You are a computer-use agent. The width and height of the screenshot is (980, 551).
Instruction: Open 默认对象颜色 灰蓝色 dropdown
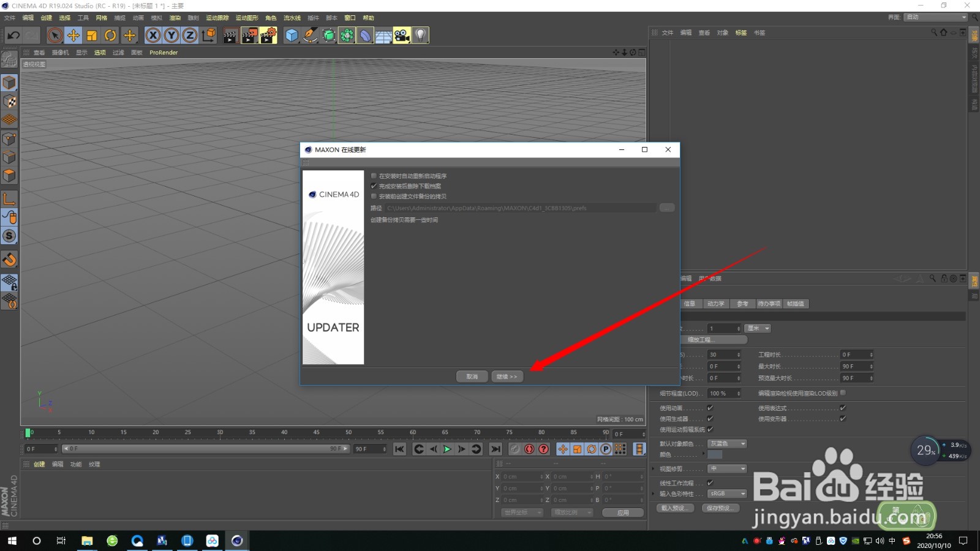(728, 444)
